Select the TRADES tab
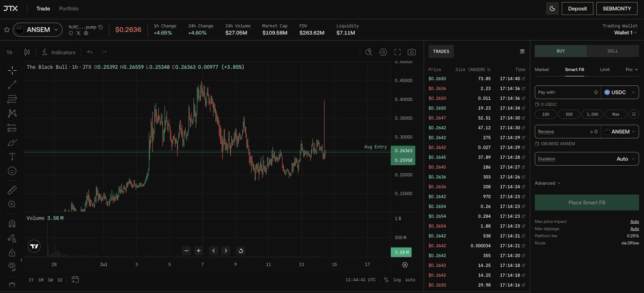644x293 pixels. pyautogui.click(x=441, y=52)
